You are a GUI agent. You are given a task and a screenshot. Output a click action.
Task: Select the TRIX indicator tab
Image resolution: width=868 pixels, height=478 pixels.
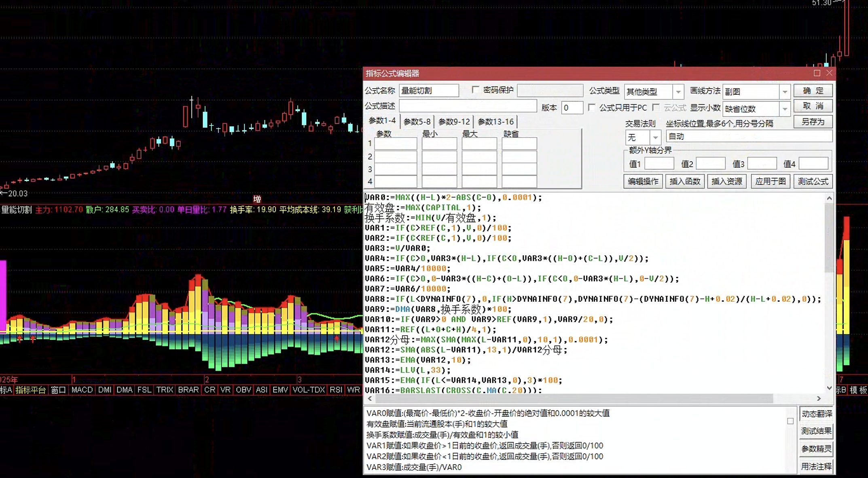click(165, 390)
